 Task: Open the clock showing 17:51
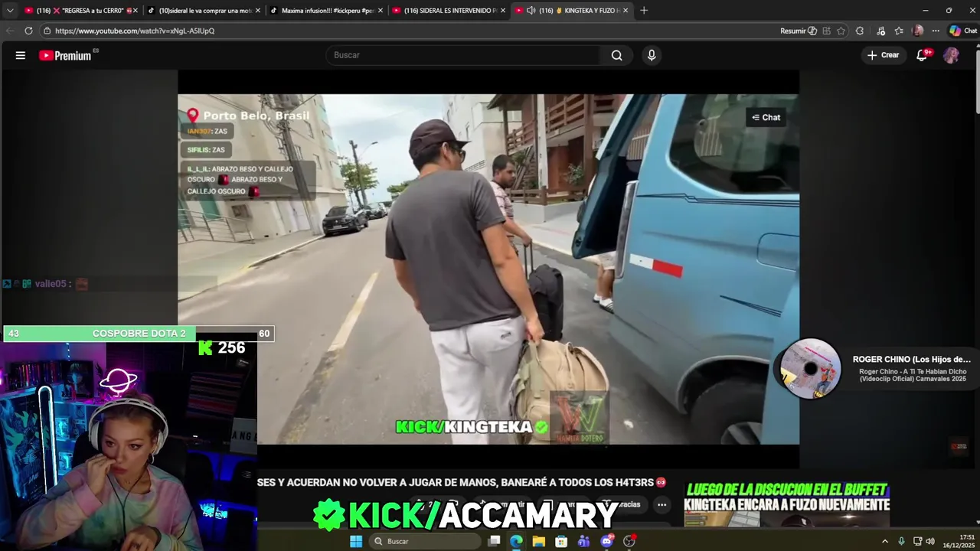pyautogui.click(x=959, y=541)
